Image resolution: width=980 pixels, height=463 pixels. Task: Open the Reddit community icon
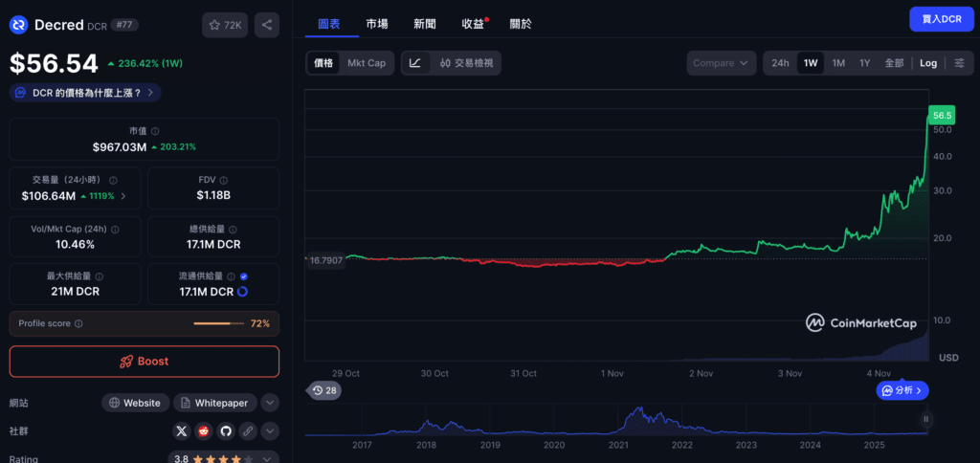pos(203,430)
